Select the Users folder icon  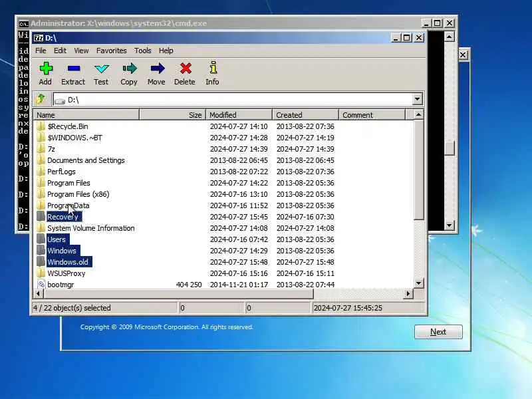[x=41, y=239]
